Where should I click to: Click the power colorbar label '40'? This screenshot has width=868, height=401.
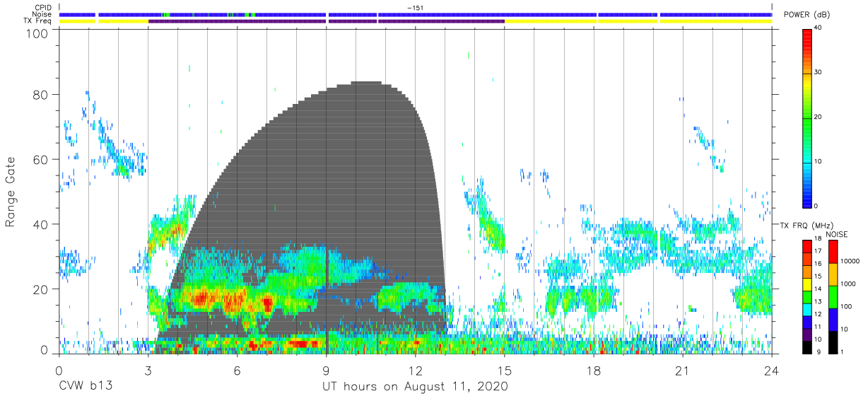click(819, 28)
